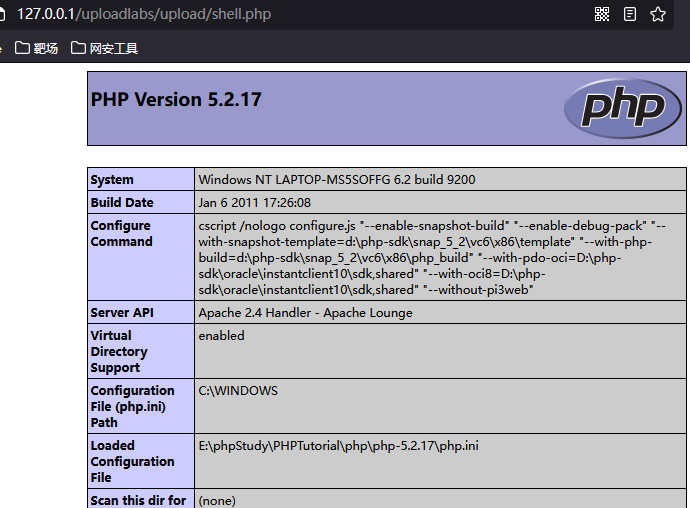The image size is (690, 508).
Task: Click the Loaded Configuration File php.ini path
Action: (338, 445)
